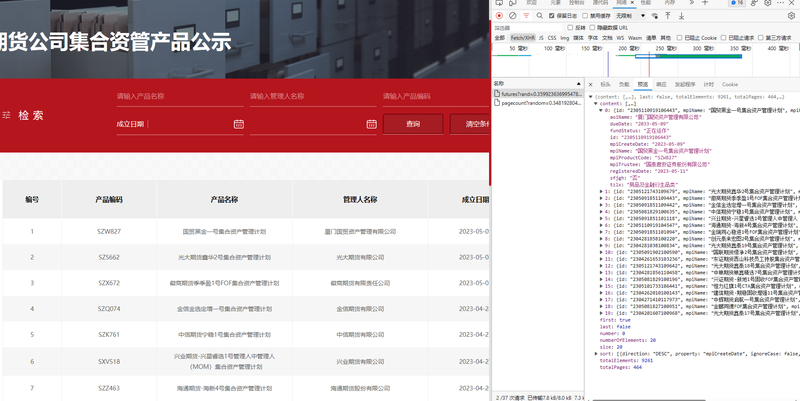Open DevTools three-dot customize menu
The width and height of the screenshot is (800, 401).
782,3
